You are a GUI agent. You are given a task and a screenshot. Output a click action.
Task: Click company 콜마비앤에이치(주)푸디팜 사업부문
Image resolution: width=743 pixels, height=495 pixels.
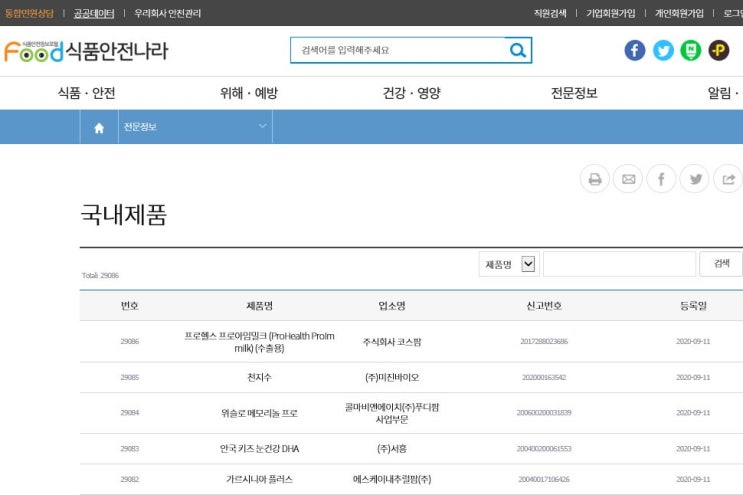point(392,413)
